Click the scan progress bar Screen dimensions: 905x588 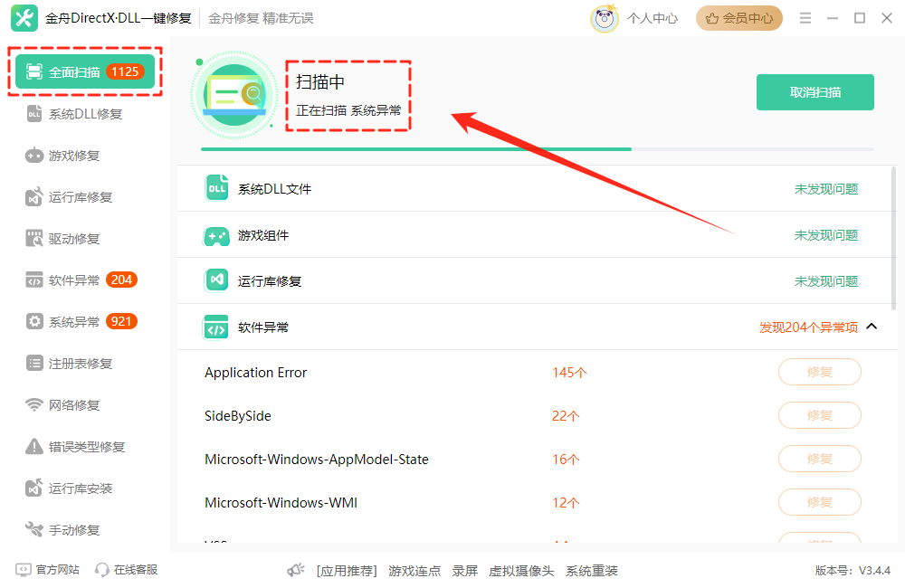[538, 149]
